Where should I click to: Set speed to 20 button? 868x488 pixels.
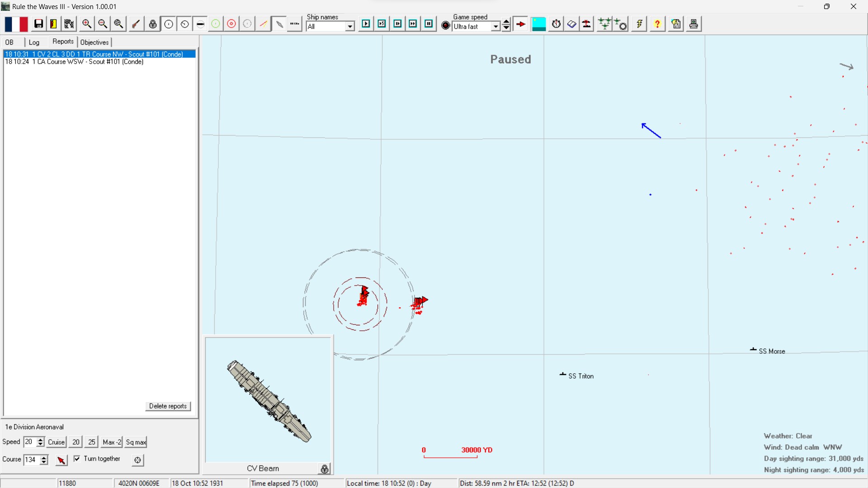coord(76,442)
